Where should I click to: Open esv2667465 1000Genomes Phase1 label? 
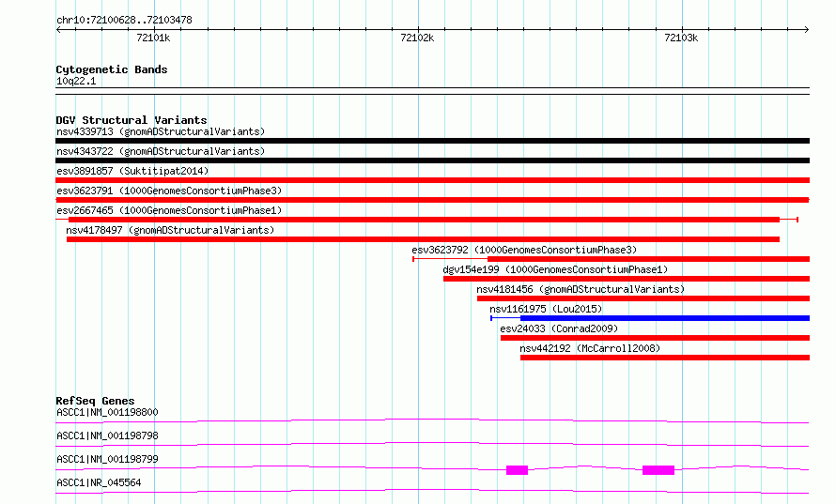[x=169, y=210]
